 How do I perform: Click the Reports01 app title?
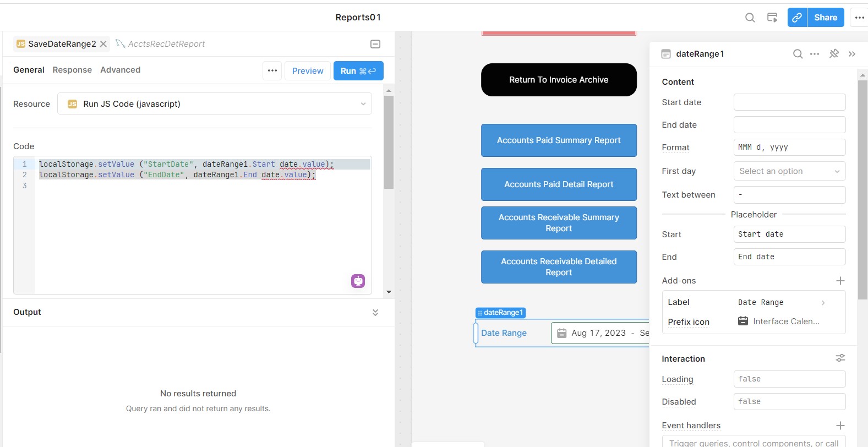click(358, 18)
